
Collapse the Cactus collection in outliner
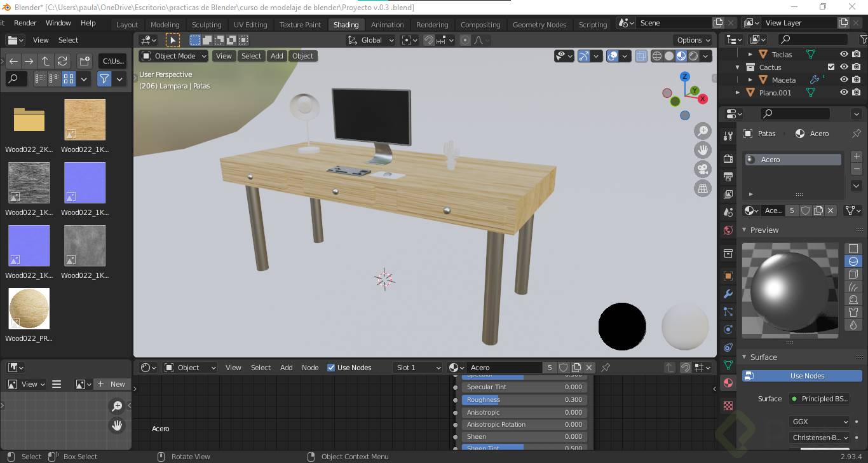coord(738,67)
